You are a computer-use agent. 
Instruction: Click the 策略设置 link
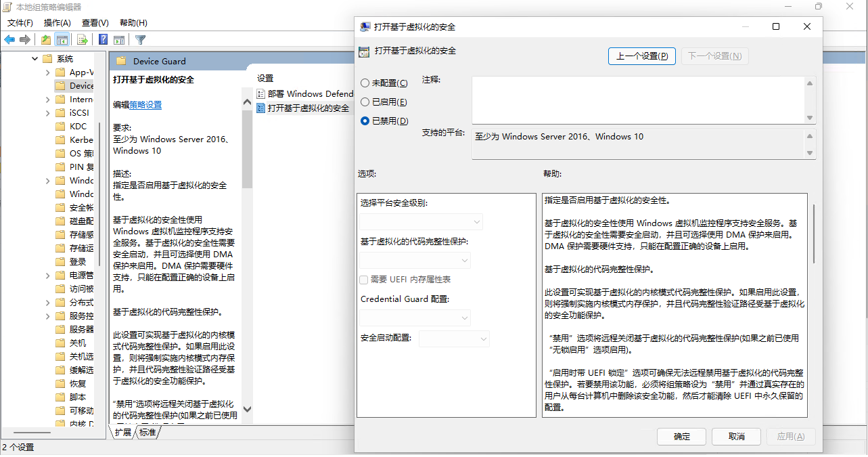pyautogui.click(x=145, y=105)
